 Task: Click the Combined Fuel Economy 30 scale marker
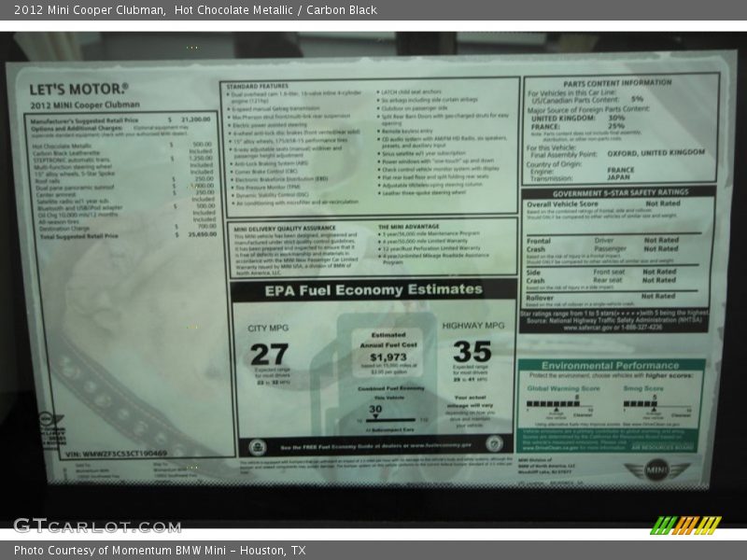click(x=374, y=412)
